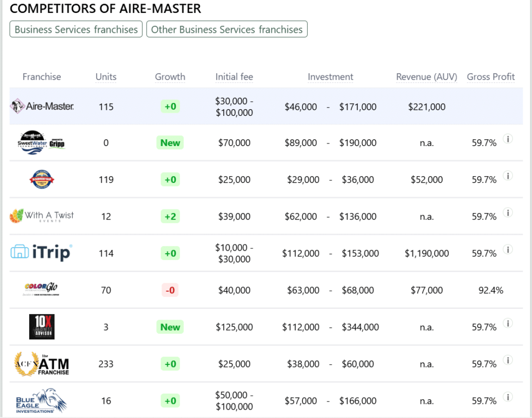Select the $153,000 investment value

pyautogui.click(x=361, y=253)
